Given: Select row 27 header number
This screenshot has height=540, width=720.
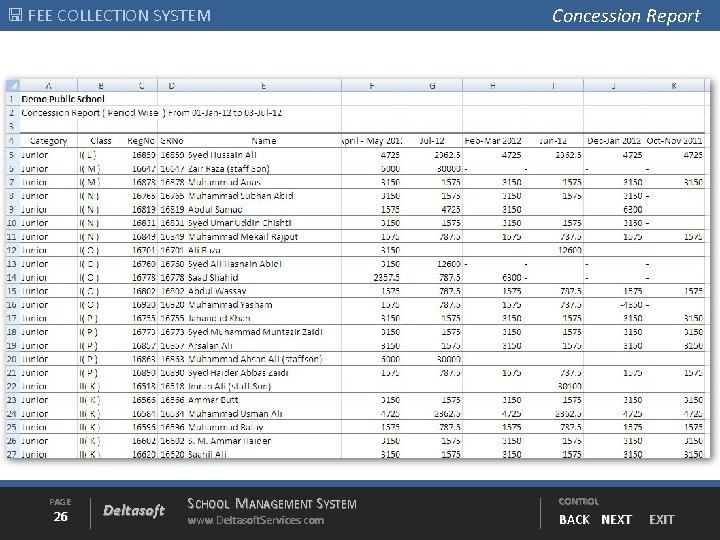Looking at the screenshot, I should point(12,454).
